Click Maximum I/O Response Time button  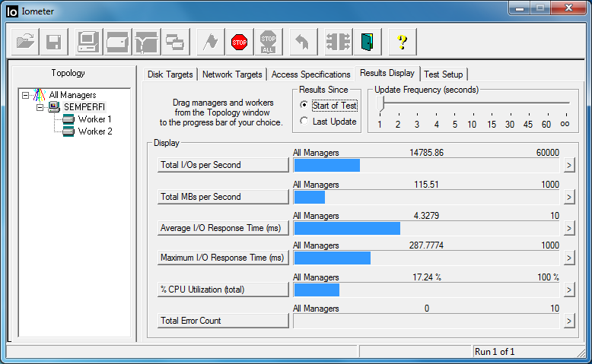(223, 258)
